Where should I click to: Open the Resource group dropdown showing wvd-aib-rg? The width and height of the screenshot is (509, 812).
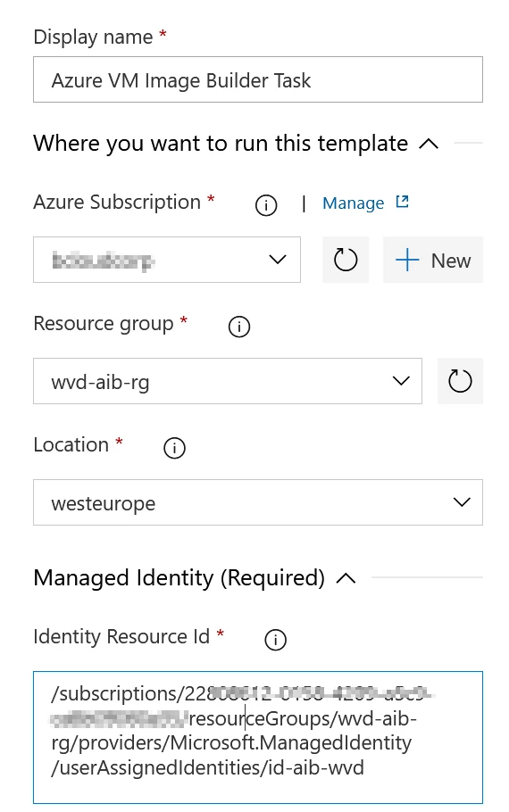coord(228,381)
